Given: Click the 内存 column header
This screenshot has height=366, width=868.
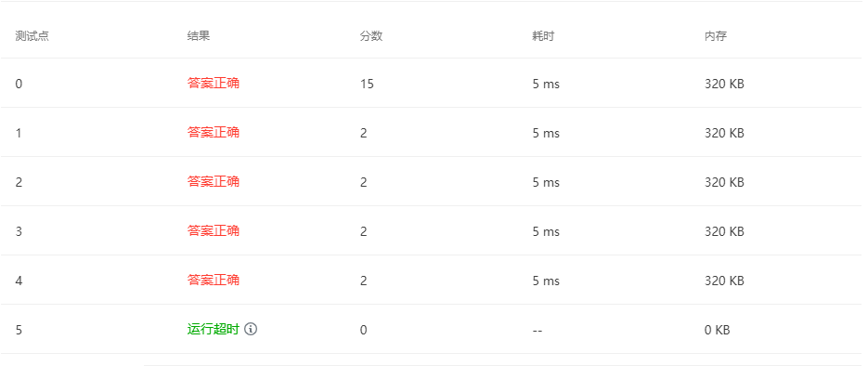Looking at the screenshot, I should (716, 36).
